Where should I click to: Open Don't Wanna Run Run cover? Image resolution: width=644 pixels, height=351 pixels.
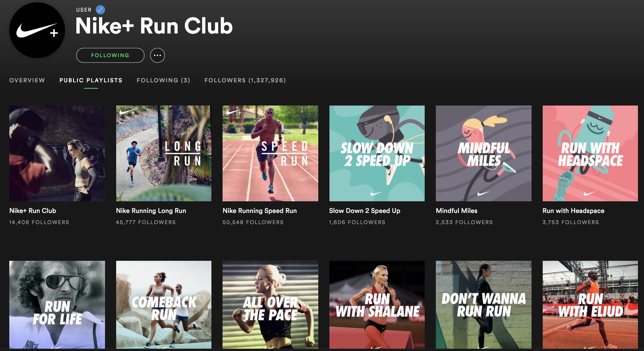483,305
